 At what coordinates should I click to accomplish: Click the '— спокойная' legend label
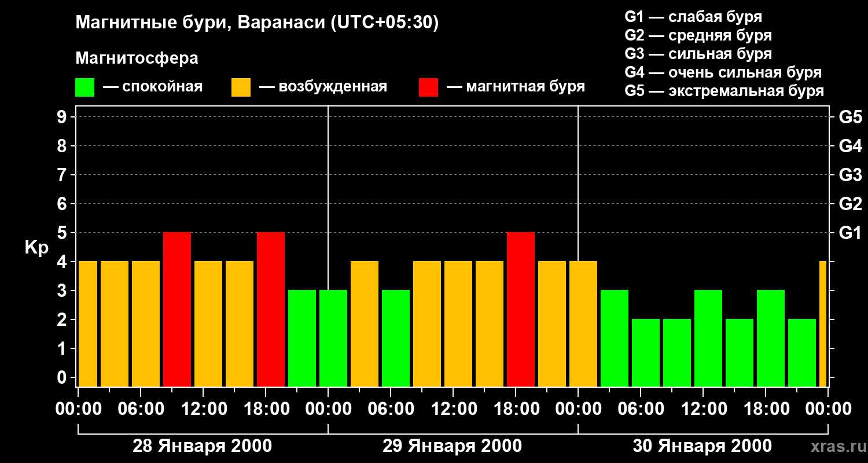[x=153, y=87]
